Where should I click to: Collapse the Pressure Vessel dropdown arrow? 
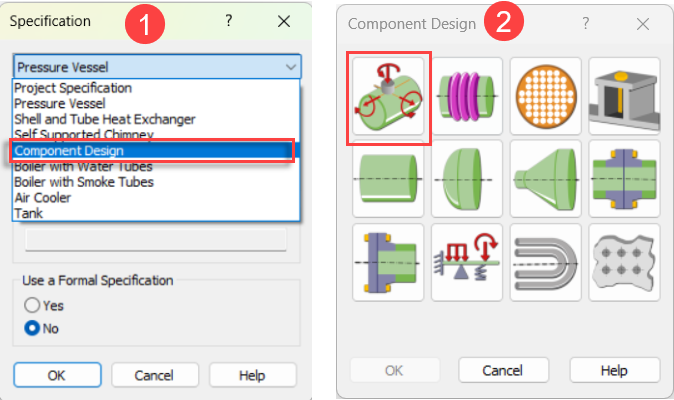[290, 66]
